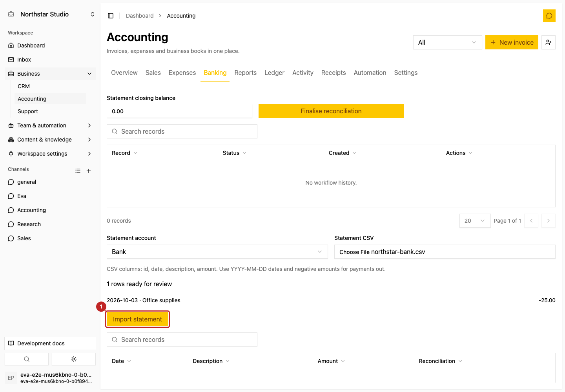Switch to the Ledger tab
This screenshot has width=565, height=392.
[x=274, y=73]
